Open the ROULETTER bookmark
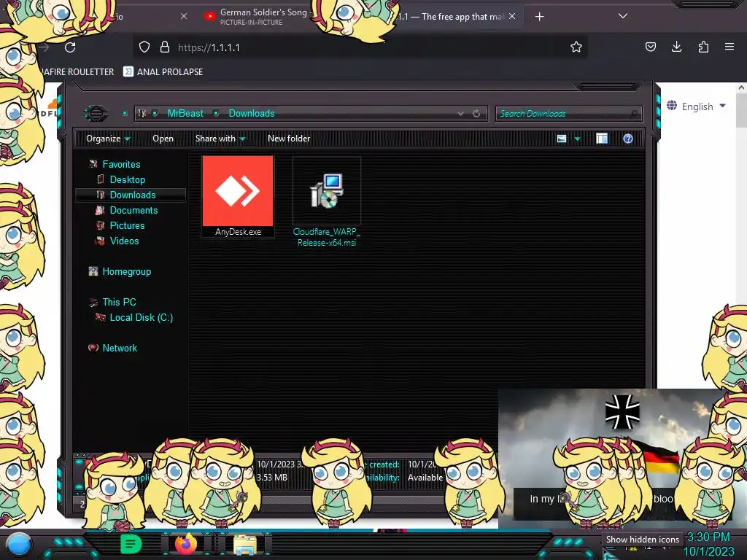The image size is (747, 560). (x=77, y=72)
